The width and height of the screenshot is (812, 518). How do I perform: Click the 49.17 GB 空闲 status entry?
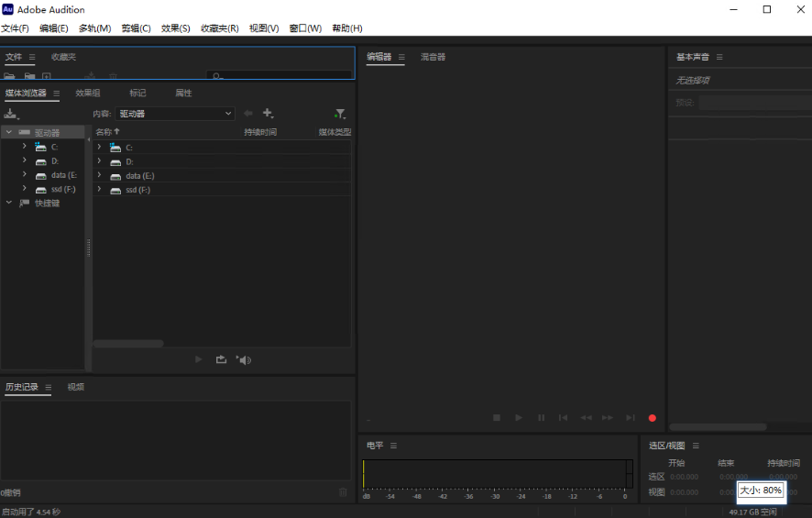click(753, 512)
